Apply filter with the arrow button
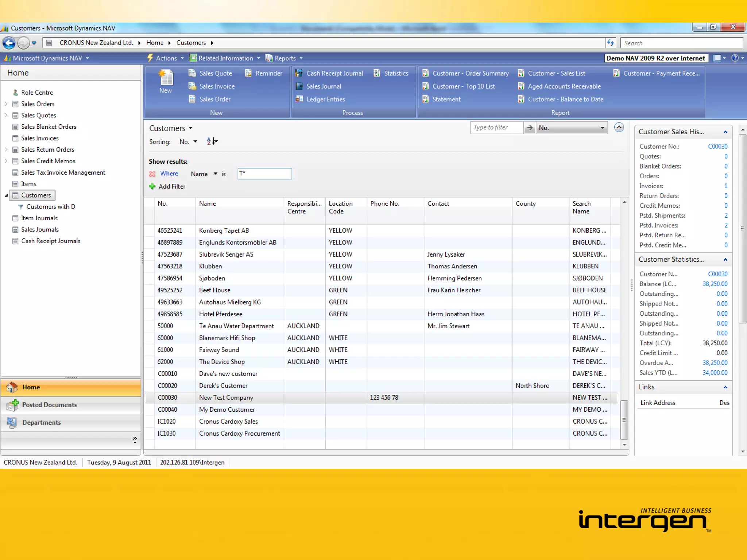The height and width of the screenshot is (560, 747). (530, 128)
